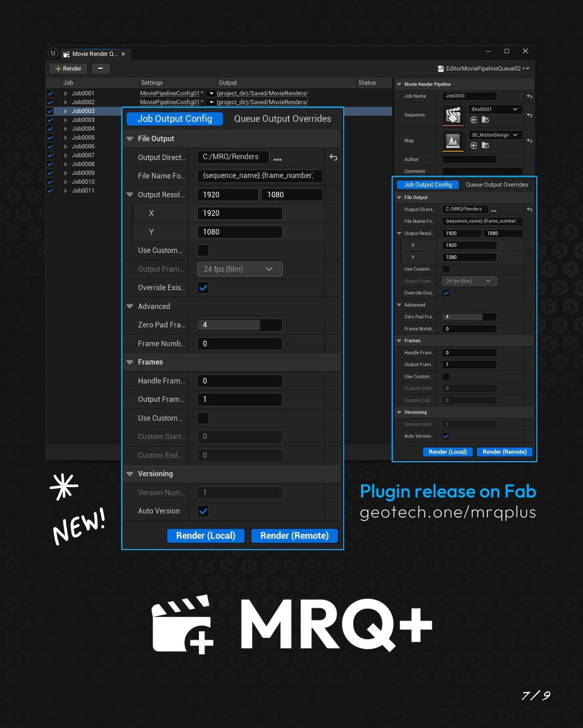The height and width of the screenshot is (728, 583).
Task: Open the Shot0001 sequence dropdown
Action: [x=495, y=109]
